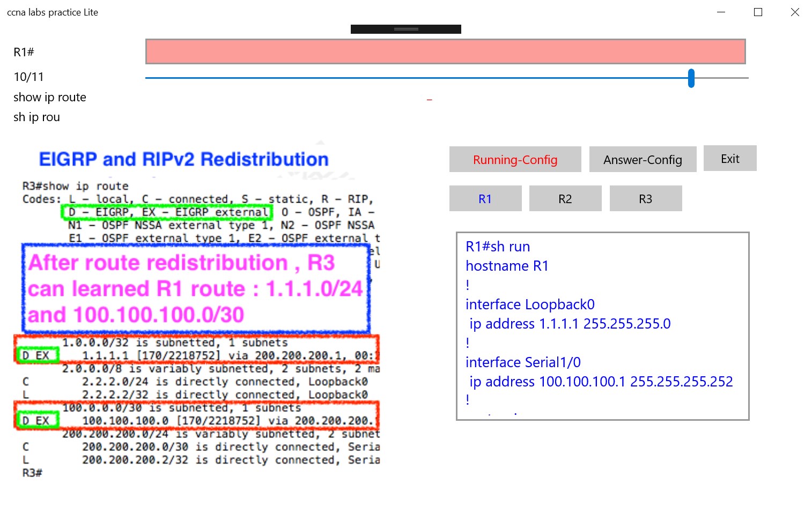
Task: Click 'ip address 100.100.100.1 255.255.255.252' line
Action: point(601,382)
